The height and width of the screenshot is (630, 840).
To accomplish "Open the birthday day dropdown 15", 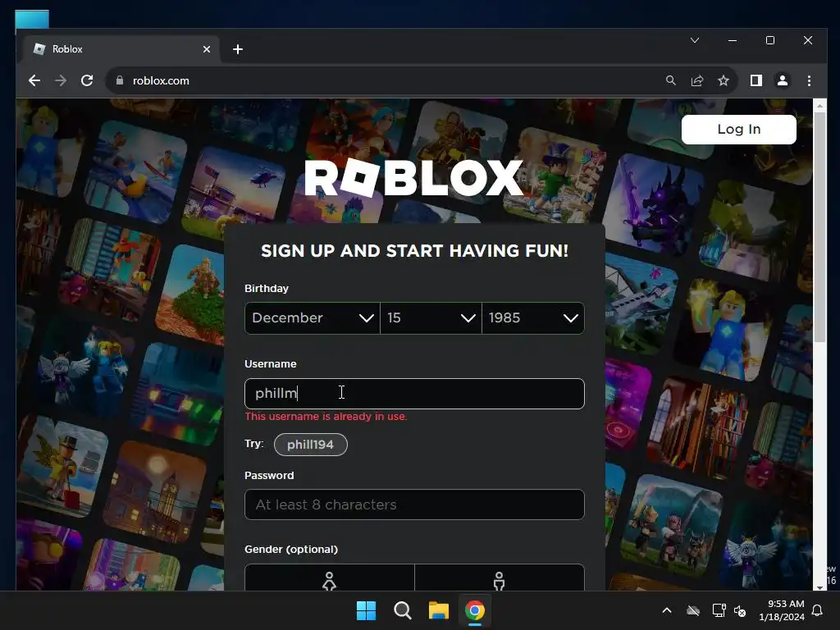I will 431,318.
